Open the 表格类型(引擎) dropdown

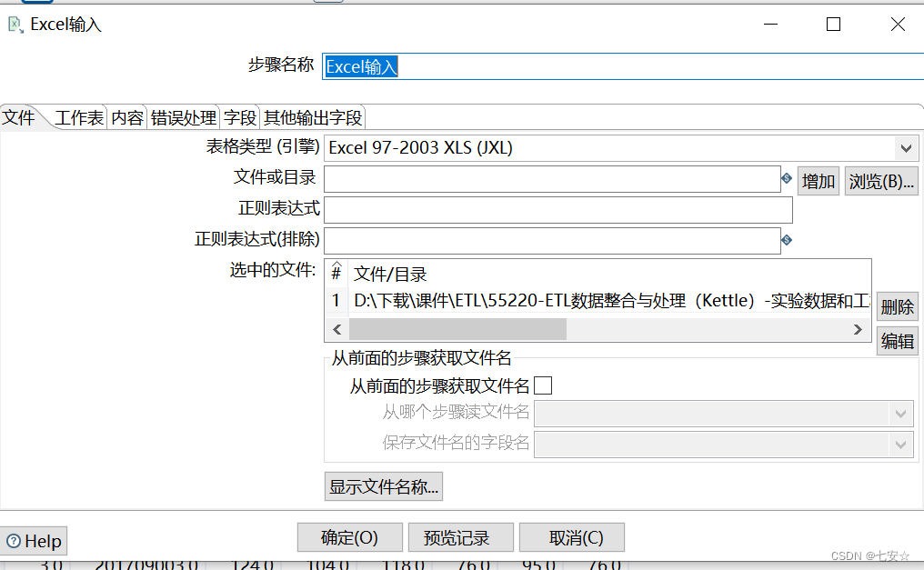coord(907,147)
